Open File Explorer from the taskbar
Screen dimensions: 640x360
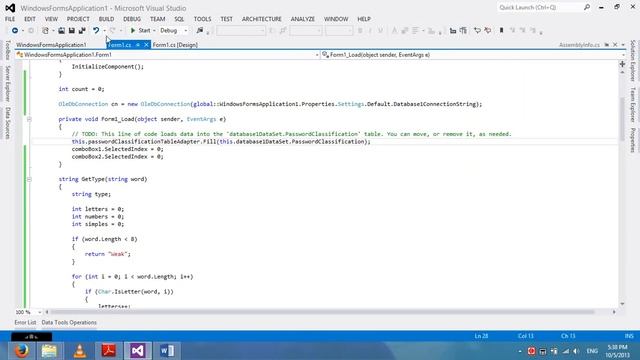(x=50, y=351)
